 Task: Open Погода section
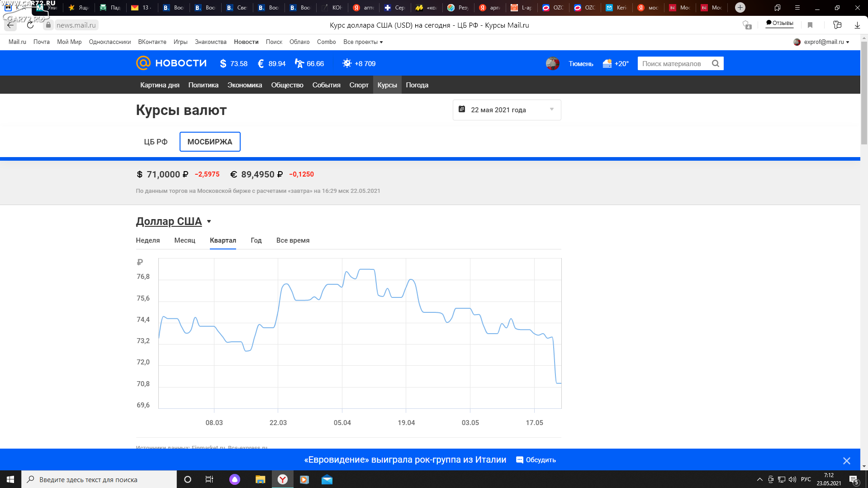(x=417, y=85)
